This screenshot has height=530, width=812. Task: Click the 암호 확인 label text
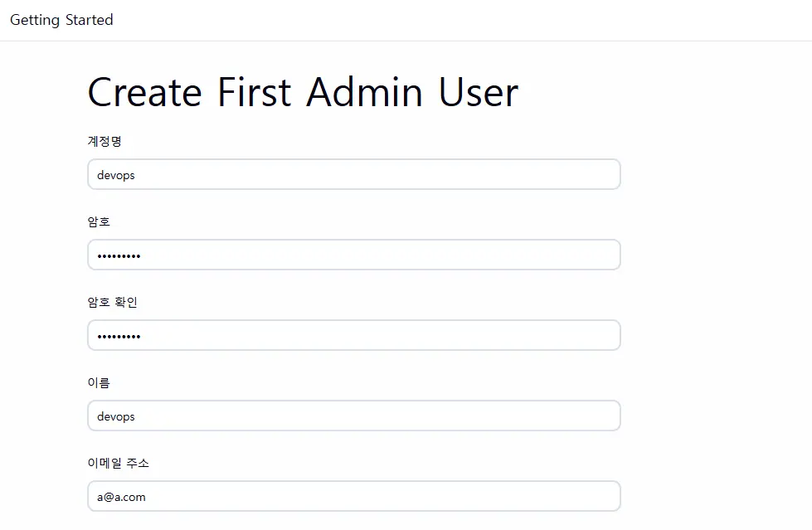112,303
